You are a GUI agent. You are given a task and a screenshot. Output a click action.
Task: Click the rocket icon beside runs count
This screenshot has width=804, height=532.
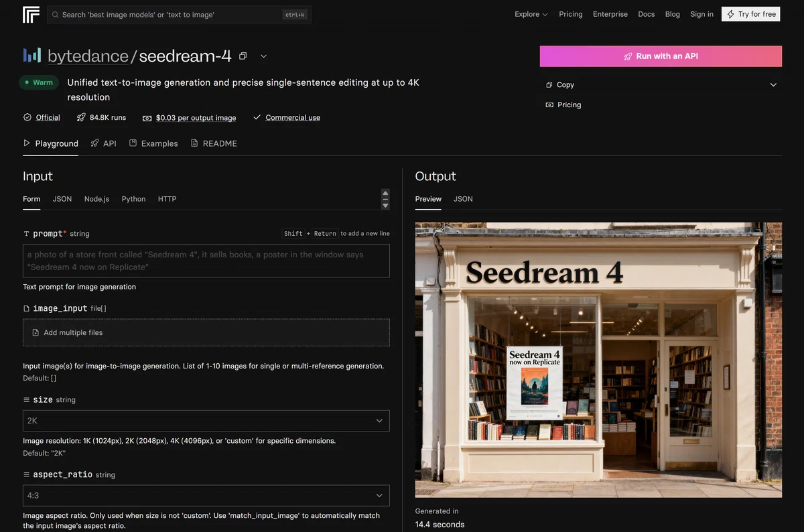click(81, 117)
